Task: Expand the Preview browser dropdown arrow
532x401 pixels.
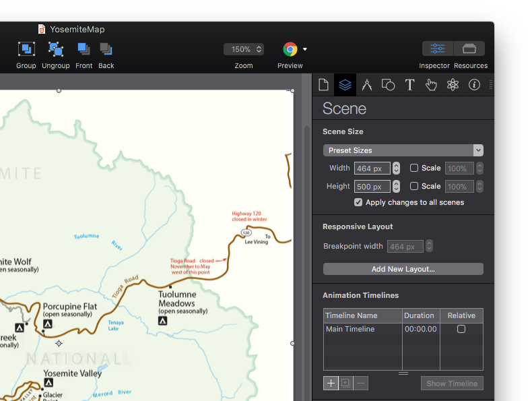Action: (305, 49)
